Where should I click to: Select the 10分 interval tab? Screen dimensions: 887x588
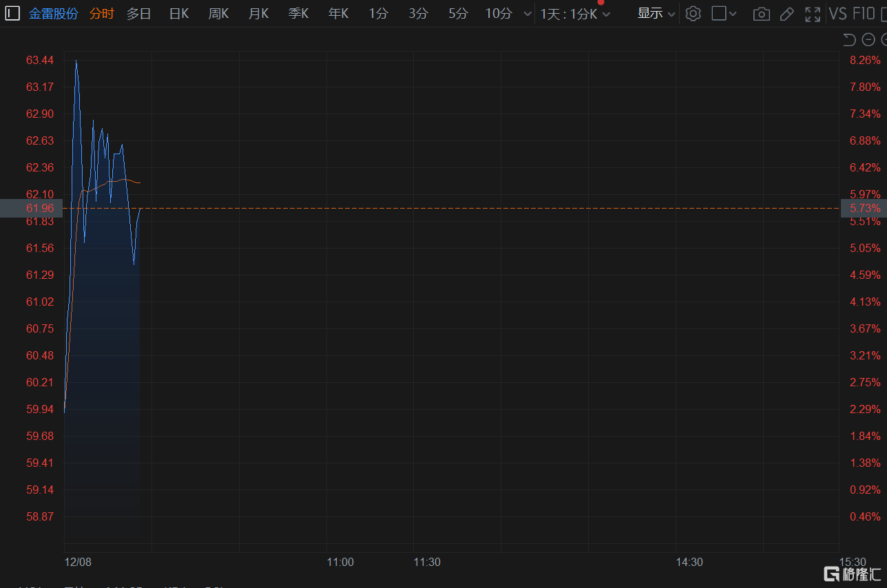point(499,13)
